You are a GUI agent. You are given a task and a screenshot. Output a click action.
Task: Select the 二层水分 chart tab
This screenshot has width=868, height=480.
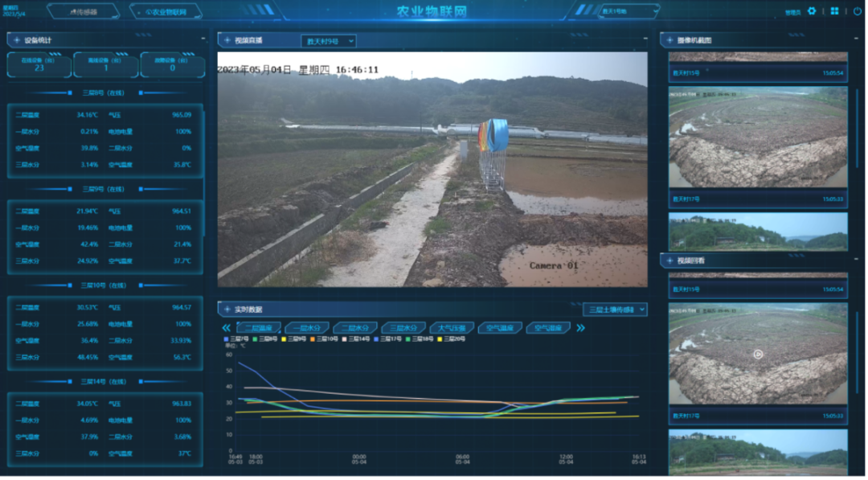coord(355,328)
